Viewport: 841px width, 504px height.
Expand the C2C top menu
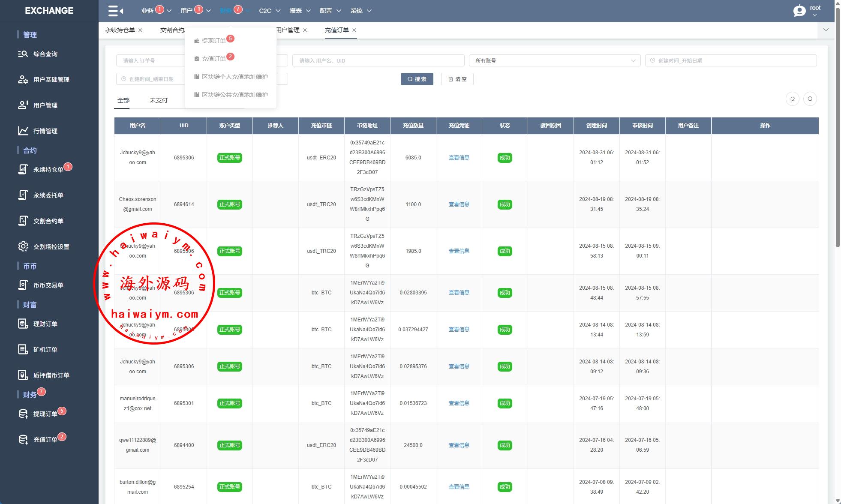click(269, 11)
